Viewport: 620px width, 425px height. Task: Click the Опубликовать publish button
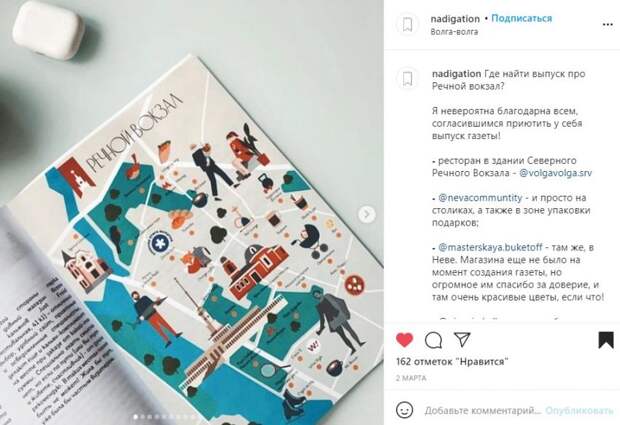(x=579, y=410)
